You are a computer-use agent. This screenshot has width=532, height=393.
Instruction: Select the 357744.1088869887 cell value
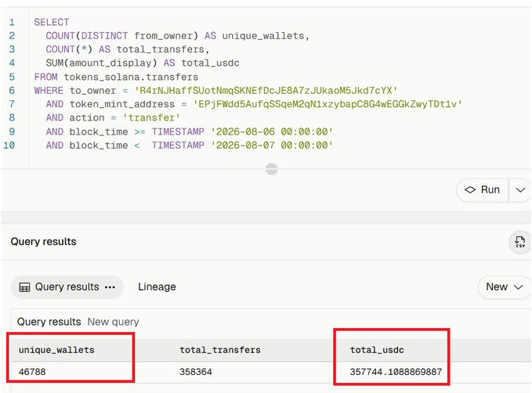point(396,372)
